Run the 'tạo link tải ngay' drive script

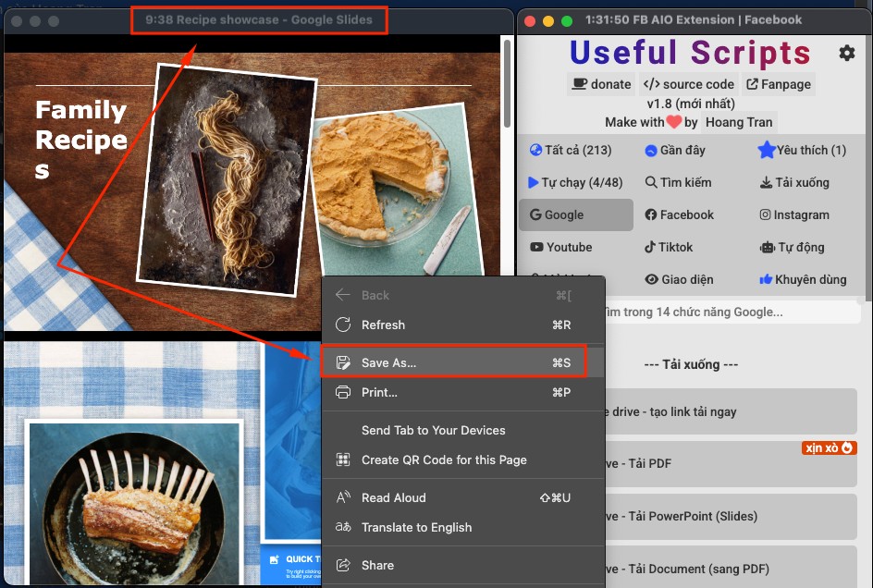click(x=731, y=411)
